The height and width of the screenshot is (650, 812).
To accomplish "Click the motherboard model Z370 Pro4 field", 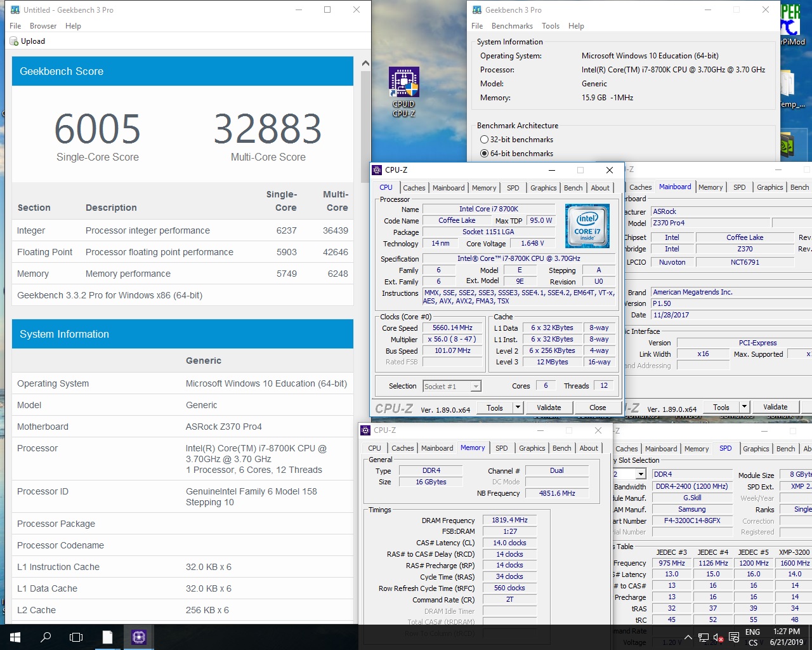I will click(x=711, y=223).
